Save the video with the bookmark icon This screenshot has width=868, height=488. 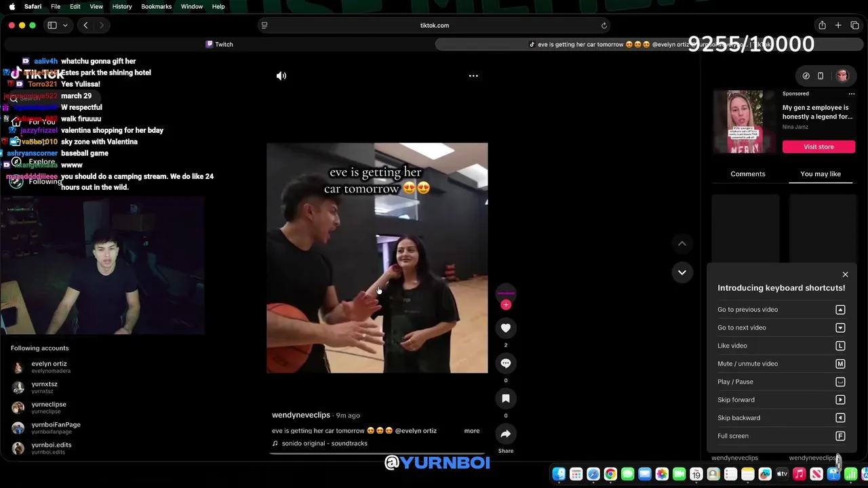pyautogui.click(x=506, y=399)
